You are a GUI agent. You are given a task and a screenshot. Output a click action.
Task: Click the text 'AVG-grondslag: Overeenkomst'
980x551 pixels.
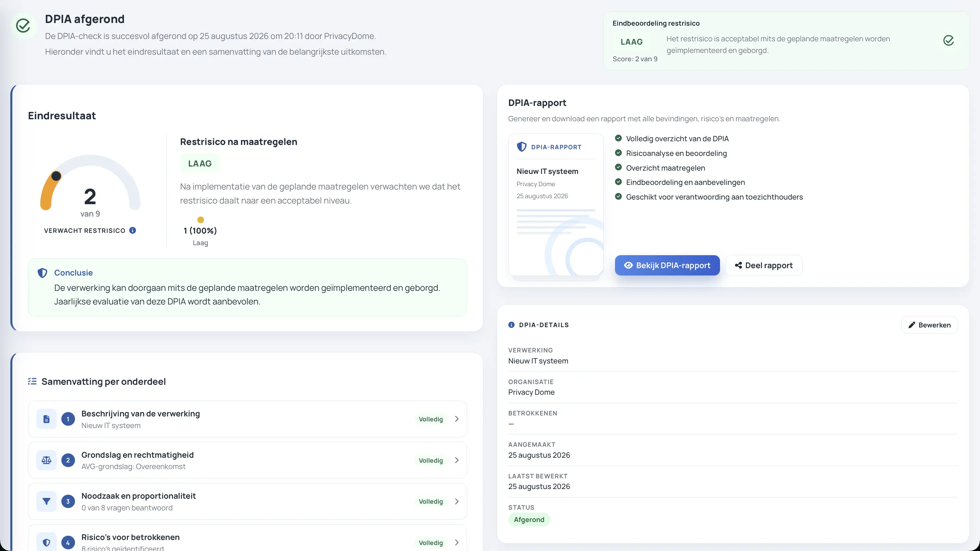tap(134, 467)
